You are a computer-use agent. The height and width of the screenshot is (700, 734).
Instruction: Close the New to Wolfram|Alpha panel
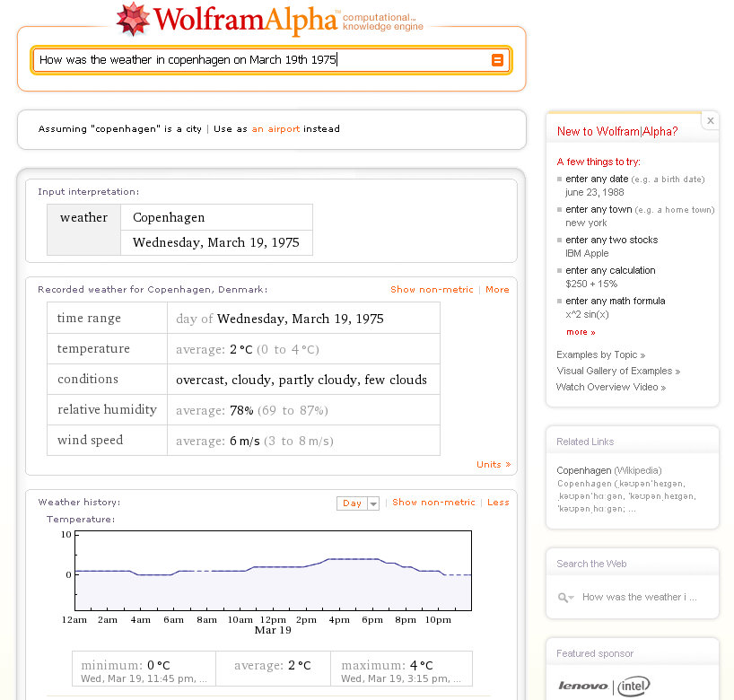[x=710, y=121]
